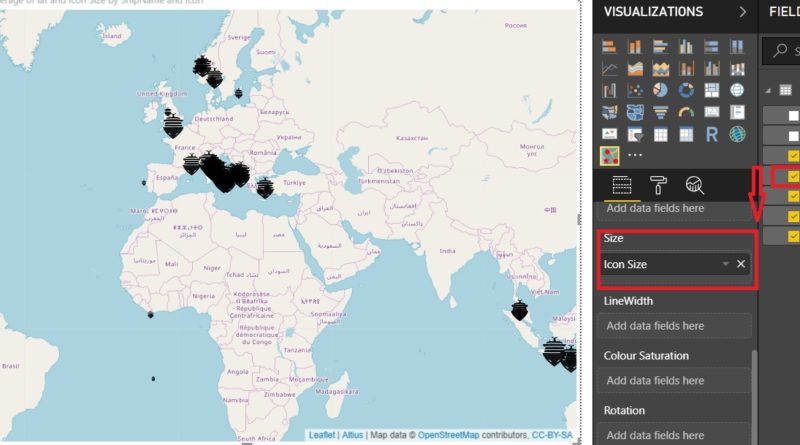Select the pie chart visualization
This screenshot has width=800, height=445.
(661, 91)
